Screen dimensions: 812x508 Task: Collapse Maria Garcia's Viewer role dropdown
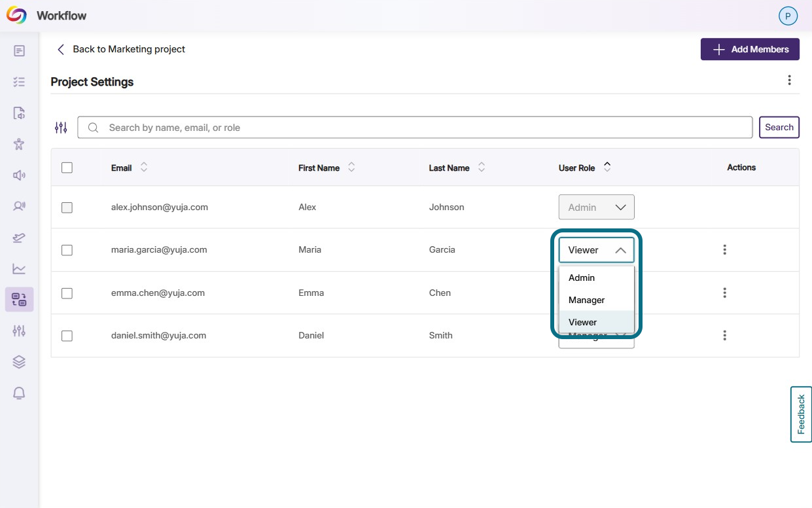596,250
